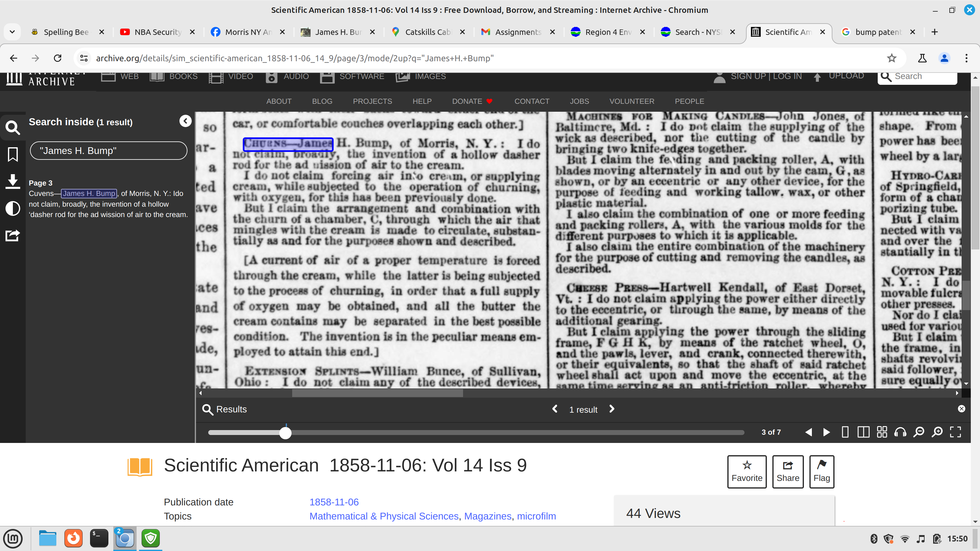Flag this item
Image resolution: width=980 pixels, height=551 pixels.
(x=822, y=471)
